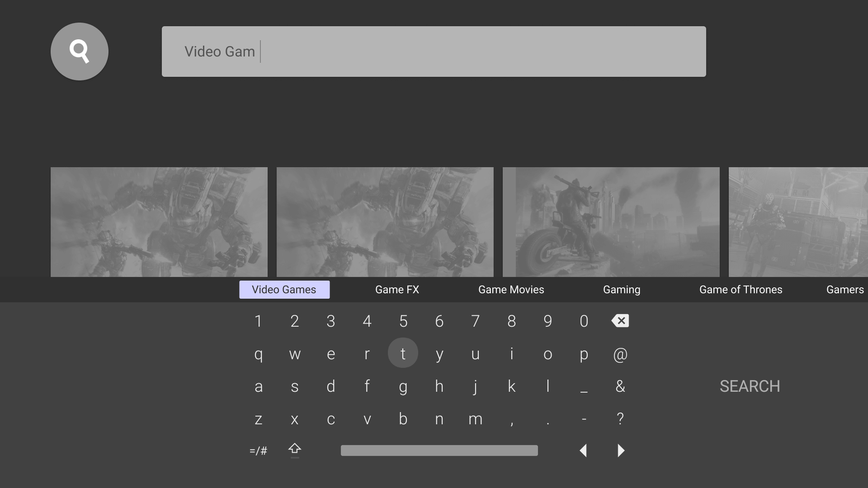Click the round search magnifier icon
Image resolution: width=868 pixels, height=488 pixels.
pos(80,52)
